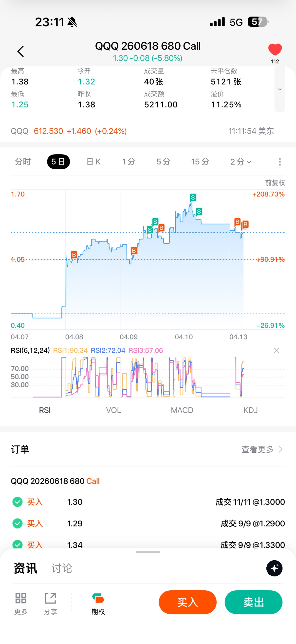Open the 2分 interval dropdown
The width and height of the screenshot is (296, 644).
(x=240, y=162)
